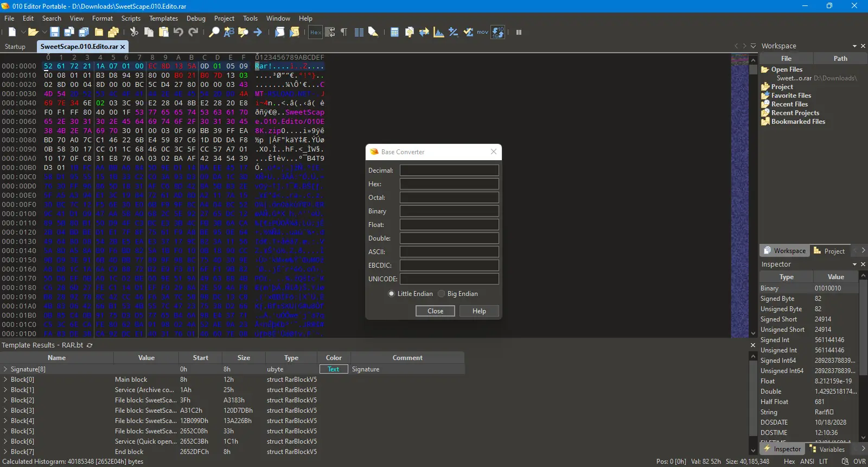Expand the Signature[8] row
The height and width of the screenshot is (467, 868).
point(5,369)
